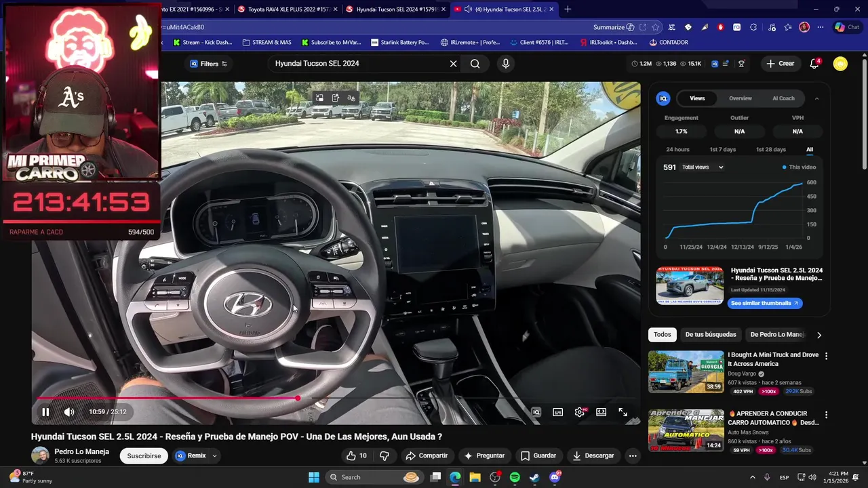Open the Copilot Chat button

[x=848, y=27]
